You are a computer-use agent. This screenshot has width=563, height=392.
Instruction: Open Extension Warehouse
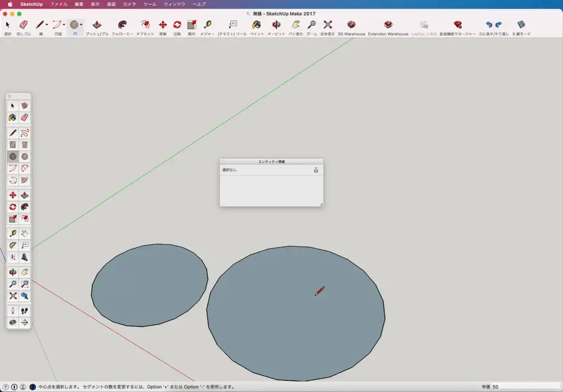pyautogui.click(x=388, y=24)
